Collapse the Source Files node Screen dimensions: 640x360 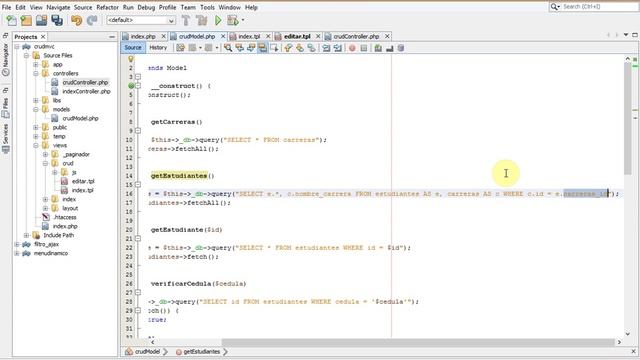coord(26,56)
